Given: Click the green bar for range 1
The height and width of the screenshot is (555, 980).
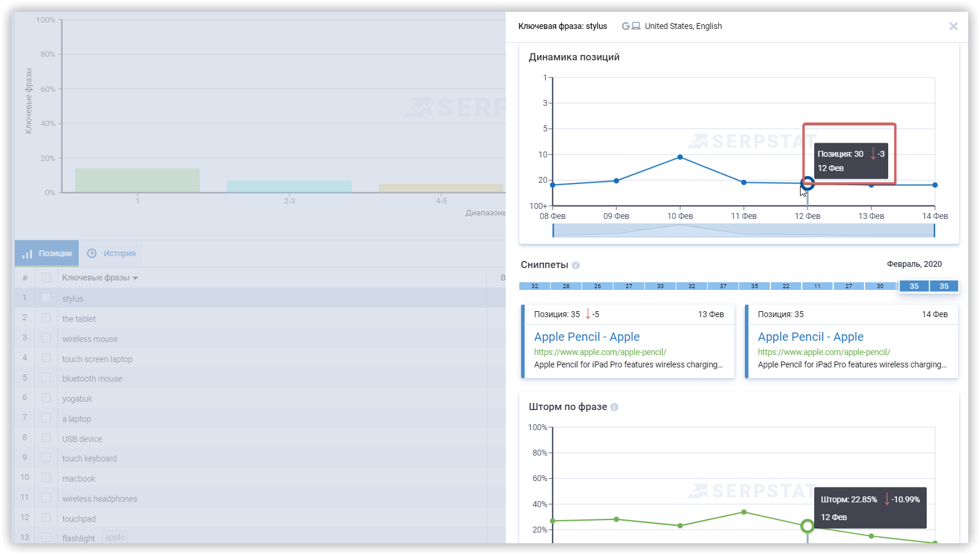Looking at the screenshot, I should (137, 180).
